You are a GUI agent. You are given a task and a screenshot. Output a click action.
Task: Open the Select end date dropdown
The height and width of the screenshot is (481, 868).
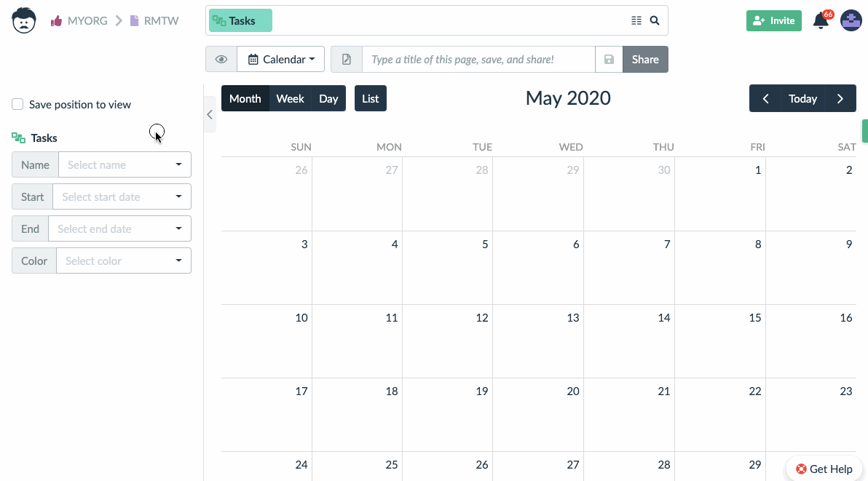point(119,229)
